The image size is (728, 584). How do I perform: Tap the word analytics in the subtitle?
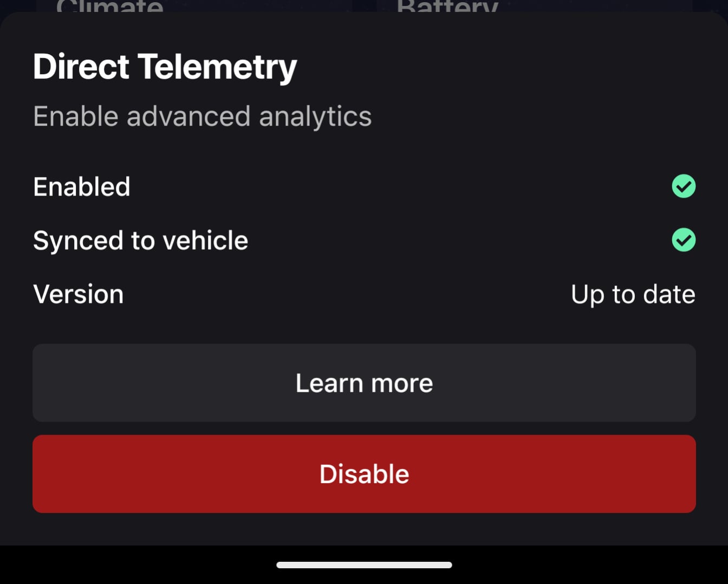click(315, 116)
